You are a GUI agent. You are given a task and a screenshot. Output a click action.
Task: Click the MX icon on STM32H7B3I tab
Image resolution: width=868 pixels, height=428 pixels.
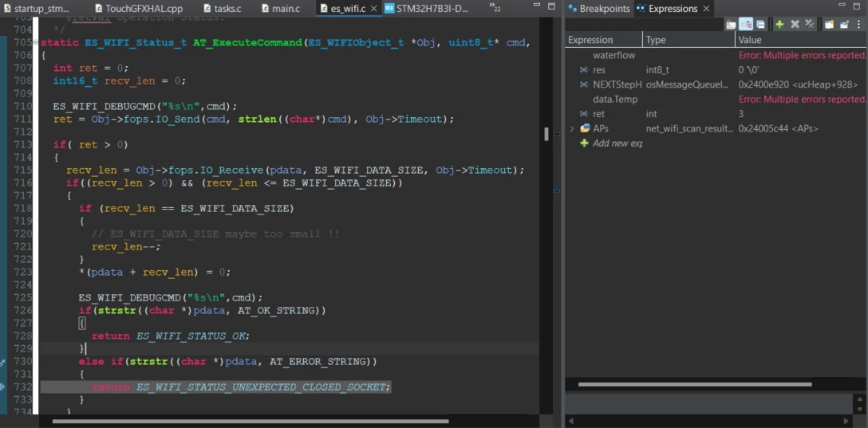click(x=389, y=9)
